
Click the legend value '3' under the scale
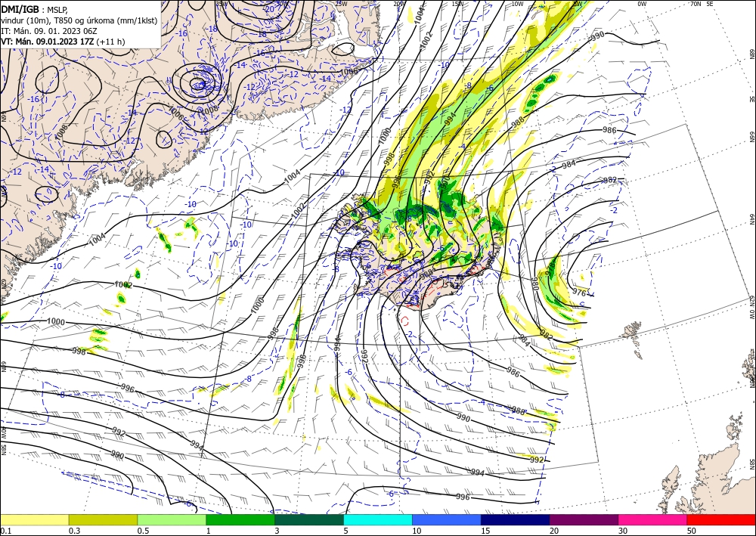point(277,531)
